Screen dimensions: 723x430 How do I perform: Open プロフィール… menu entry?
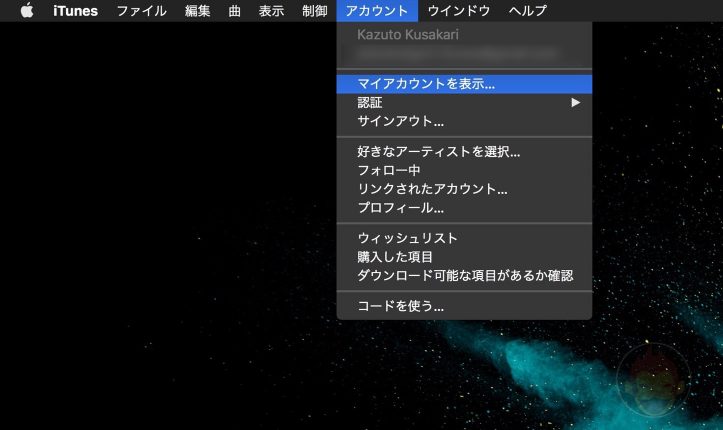click(464, 208)
